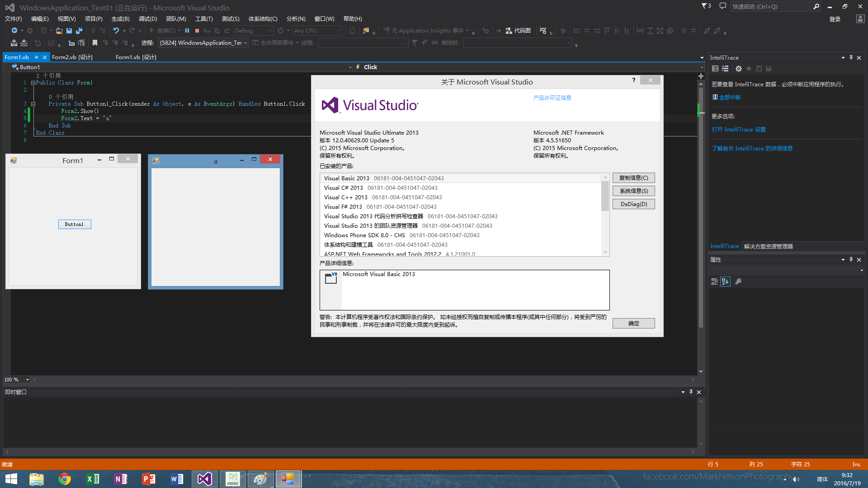The image size is (868, 488).
Task: Click the scroll-down arrow of installed products list
Action: pyautogui.click(x=605, y=252)
